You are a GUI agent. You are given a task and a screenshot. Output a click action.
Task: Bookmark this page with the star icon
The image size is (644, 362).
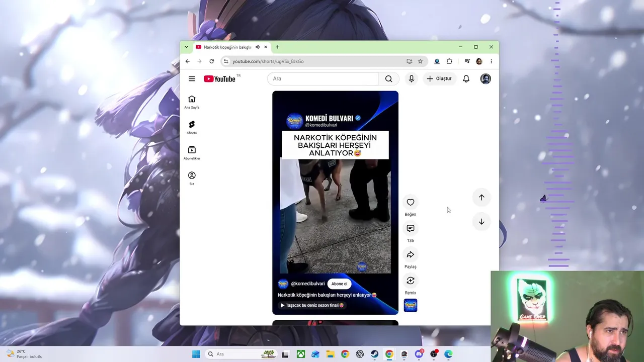pyautogui.click(x=420, y=61)
